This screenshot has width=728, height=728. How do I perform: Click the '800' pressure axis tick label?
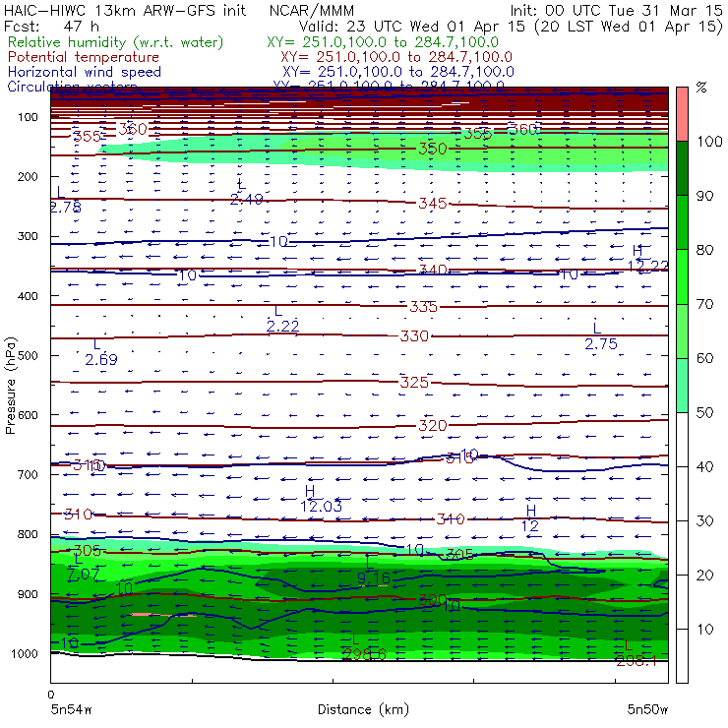[x=28, y=535]
